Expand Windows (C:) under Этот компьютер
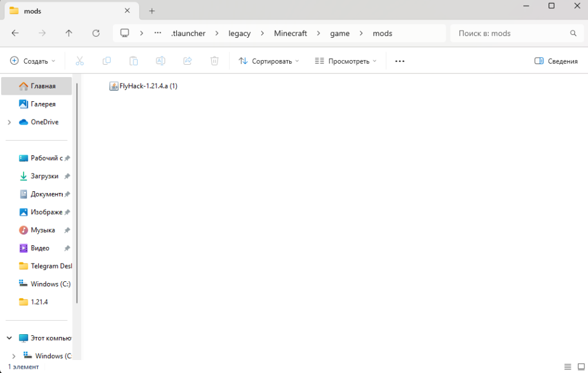Viewport: 588px width, 373px height. 14,356
